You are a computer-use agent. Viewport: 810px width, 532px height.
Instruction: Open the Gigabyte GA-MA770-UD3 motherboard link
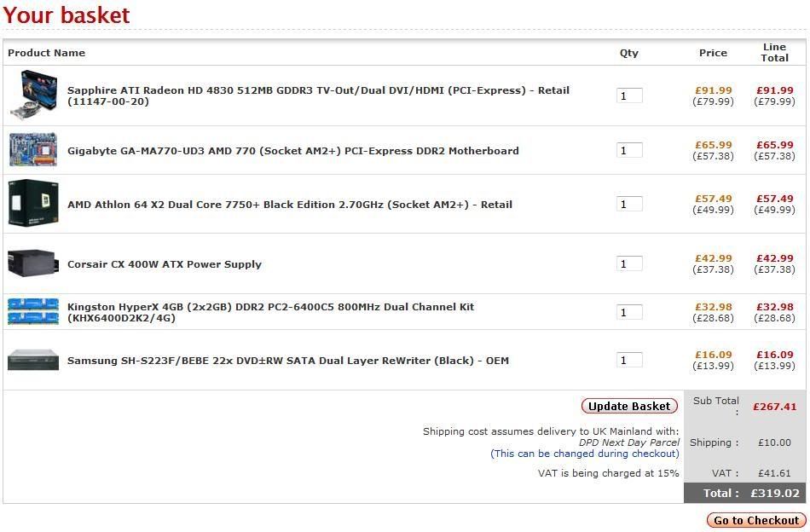(292, 151)
